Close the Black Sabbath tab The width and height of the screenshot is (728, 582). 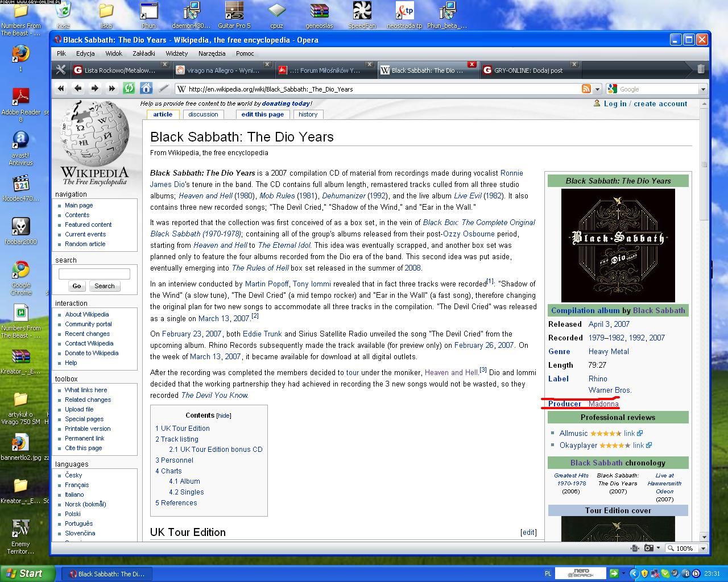(x=471, y=64)
